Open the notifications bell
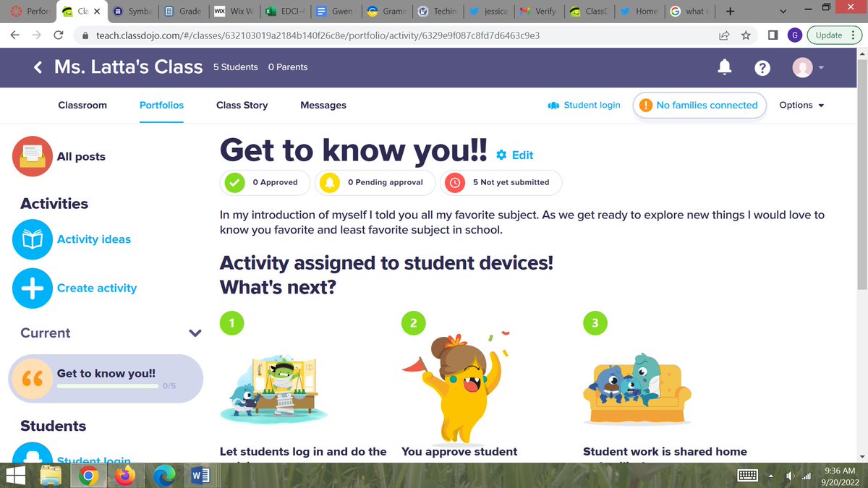The height and width of the screenshot is (488, 868). click(x=723, y=67)
